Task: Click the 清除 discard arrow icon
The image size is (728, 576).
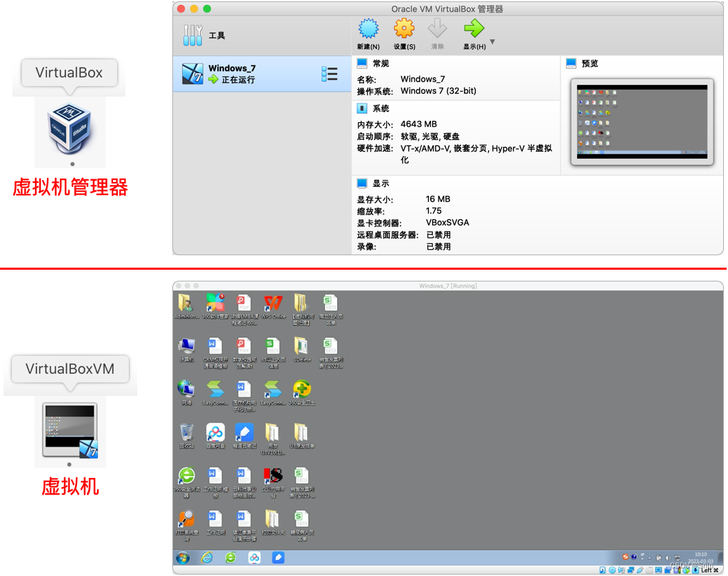Action: point(437,29)
